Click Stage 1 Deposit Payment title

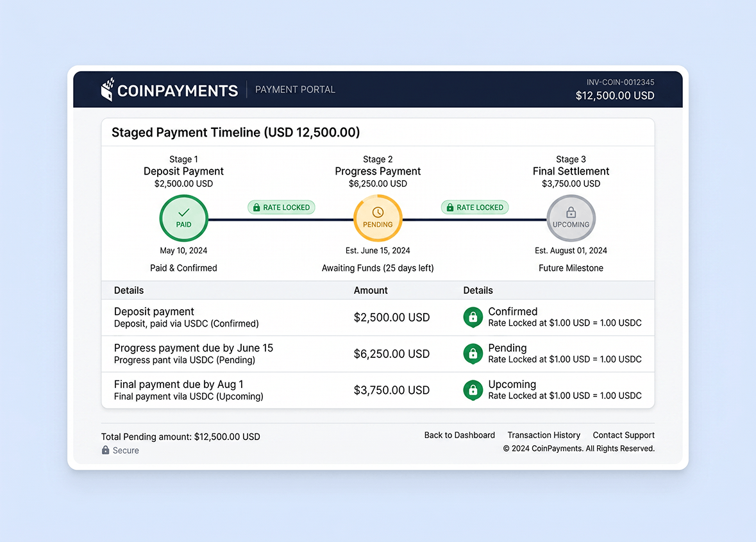(183, 171)
